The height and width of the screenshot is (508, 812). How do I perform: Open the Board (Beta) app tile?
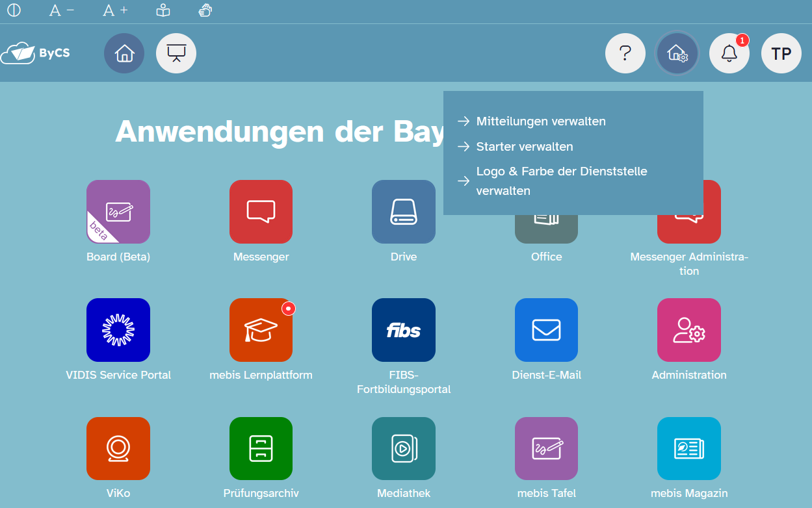click(118, 212)
